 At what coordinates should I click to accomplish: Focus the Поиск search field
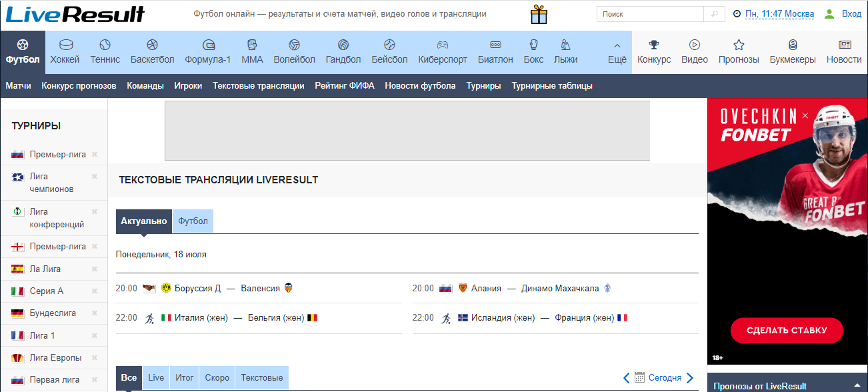tap(650, 14)
